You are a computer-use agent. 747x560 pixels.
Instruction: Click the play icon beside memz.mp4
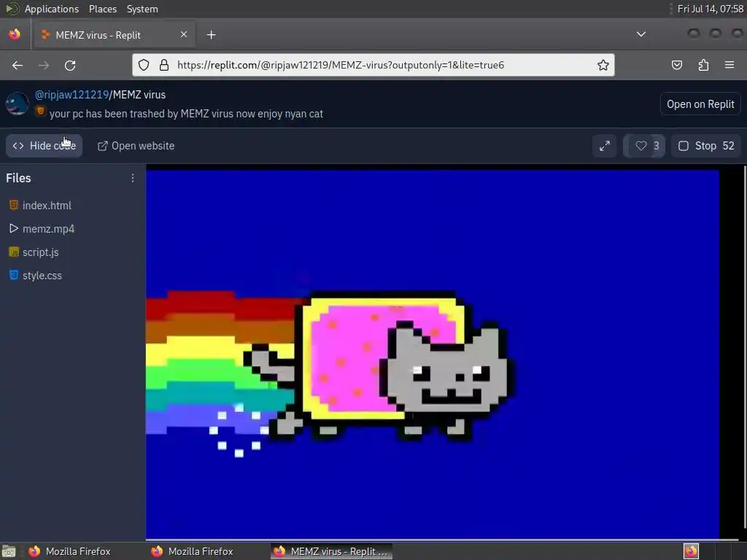(14, 228)
